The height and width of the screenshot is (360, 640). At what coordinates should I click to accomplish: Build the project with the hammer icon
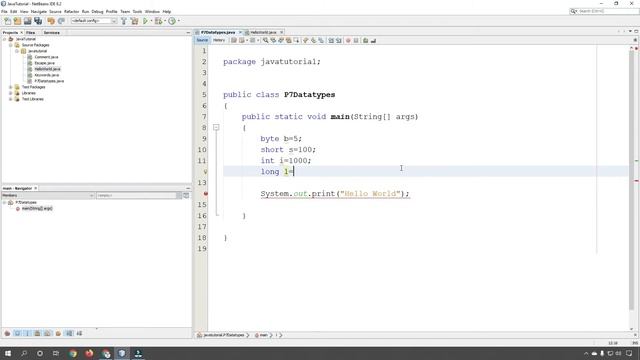point(124,21)
